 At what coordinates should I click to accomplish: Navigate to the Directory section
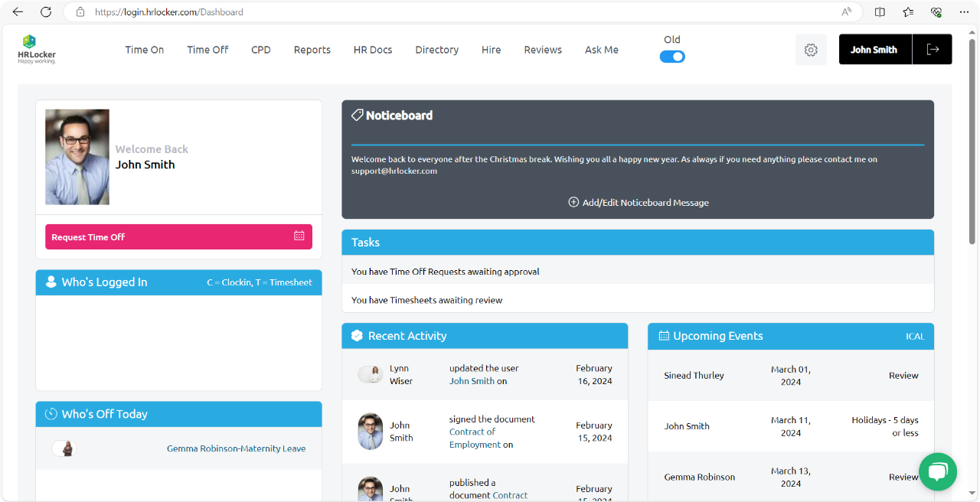[x=436, y=49]
